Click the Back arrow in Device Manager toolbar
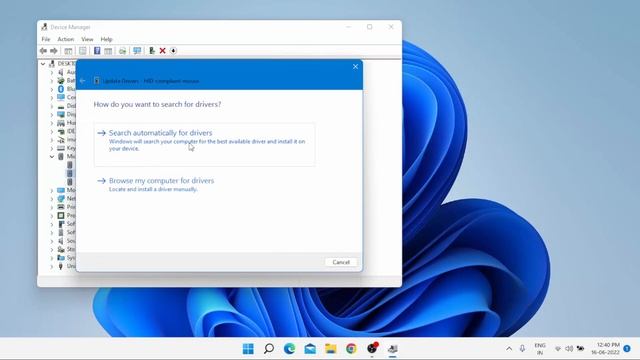This screenshot has width=640, height=360. pos(43,51)
